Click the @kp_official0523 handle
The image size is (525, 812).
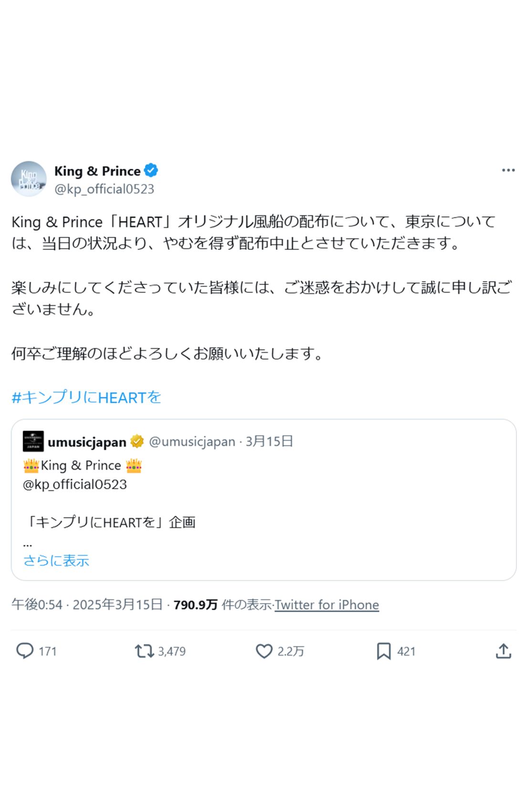(x=105, y=189)
